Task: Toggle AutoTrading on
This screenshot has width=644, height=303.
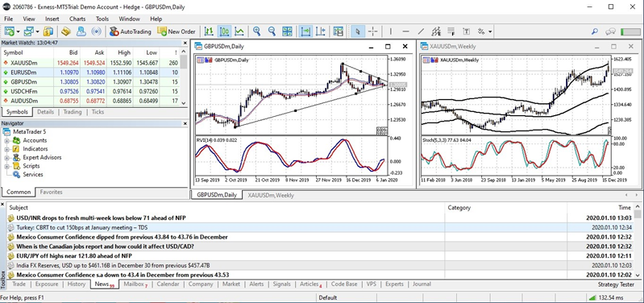Action: point(131,31)
